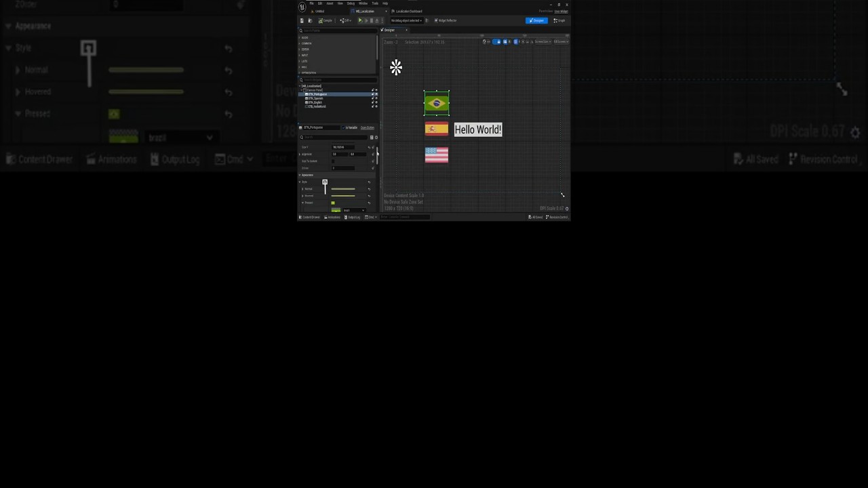Switch to Designer mode
The height and width of the screenshot is (488, 868).
[x=537, y=20]
